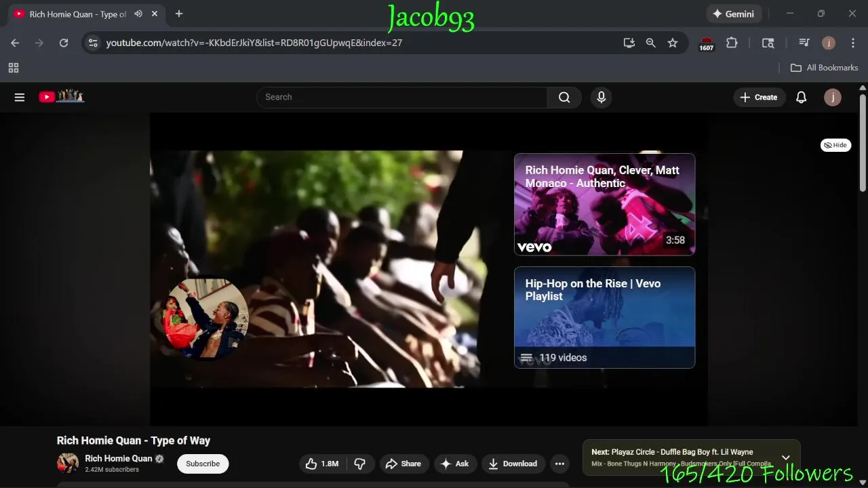Image resolution: width=868 pixels, height=488 pixels.
Task: Open Authentic video end card
Action: 604,204
